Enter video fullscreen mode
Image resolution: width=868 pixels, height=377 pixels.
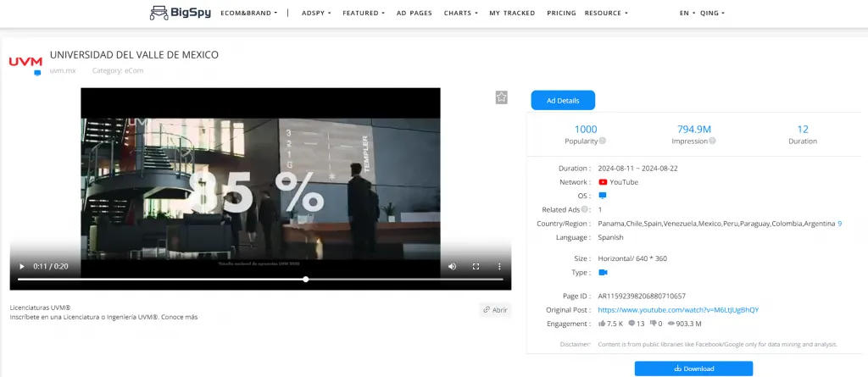(476, 266)
